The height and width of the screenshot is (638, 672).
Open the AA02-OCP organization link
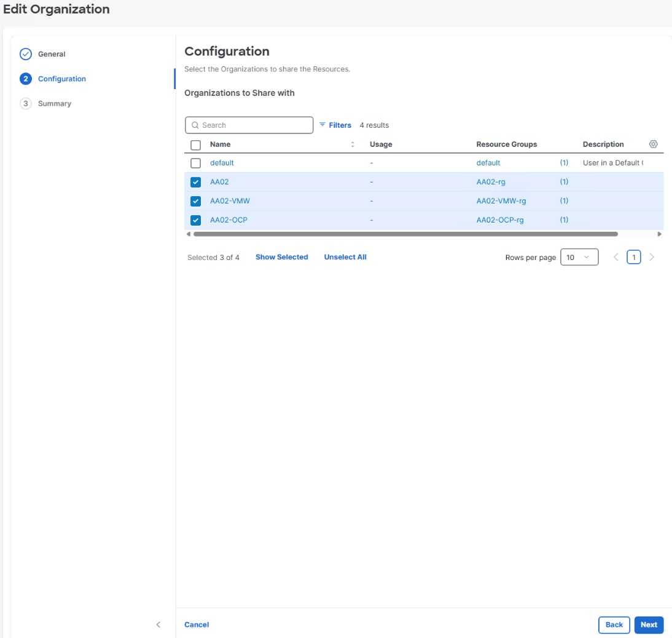tap(229, 220)
